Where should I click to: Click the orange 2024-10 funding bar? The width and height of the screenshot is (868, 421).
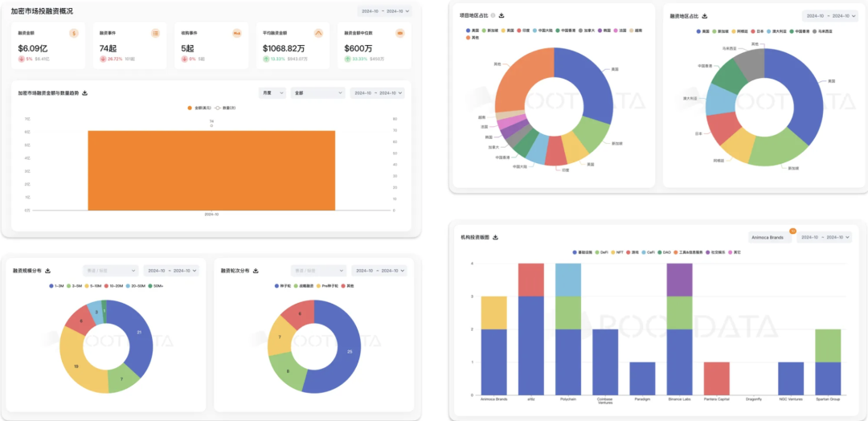pyautogui.click(x=211, y=170)
